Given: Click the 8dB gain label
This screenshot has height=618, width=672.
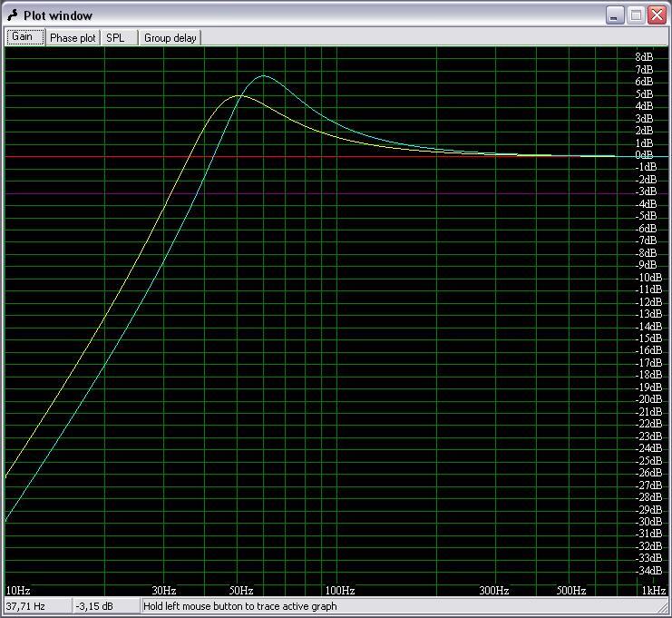Looking at the screenshot, I should (x=644, y=56).
